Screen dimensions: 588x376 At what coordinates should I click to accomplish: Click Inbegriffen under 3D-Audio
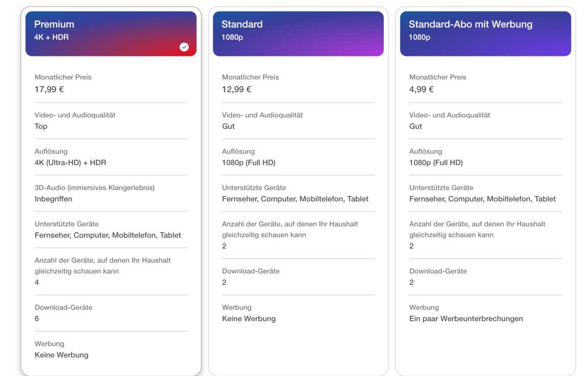tap(53, 199)
